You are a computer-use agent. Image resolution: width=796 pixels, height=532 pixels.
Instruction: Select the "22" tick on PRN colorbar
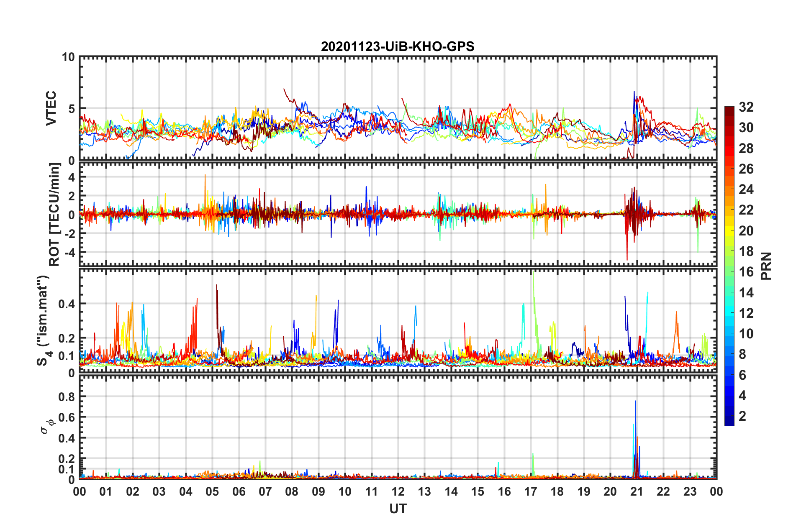[746, 210]
